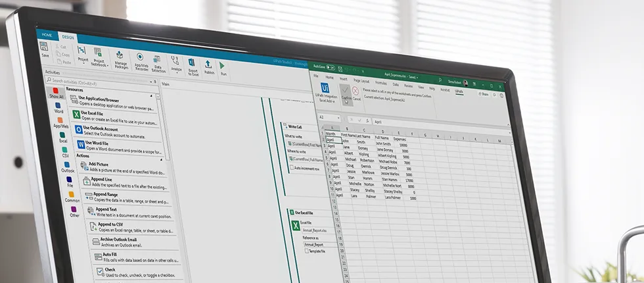Launch the App/Web Recorder
Image resolution: width=644 pixels, height=283 pixels.
pyautogui.click(x=141, y=62)
